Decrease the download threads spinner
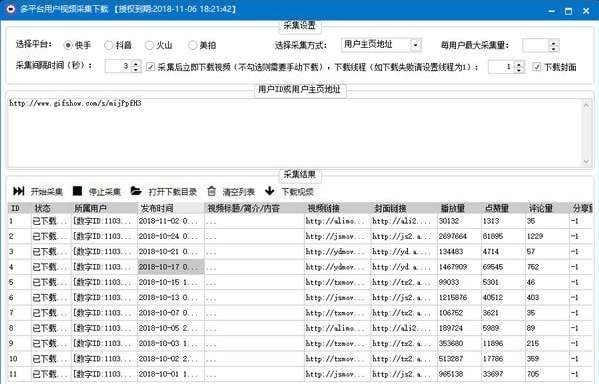 click(518, 70)
